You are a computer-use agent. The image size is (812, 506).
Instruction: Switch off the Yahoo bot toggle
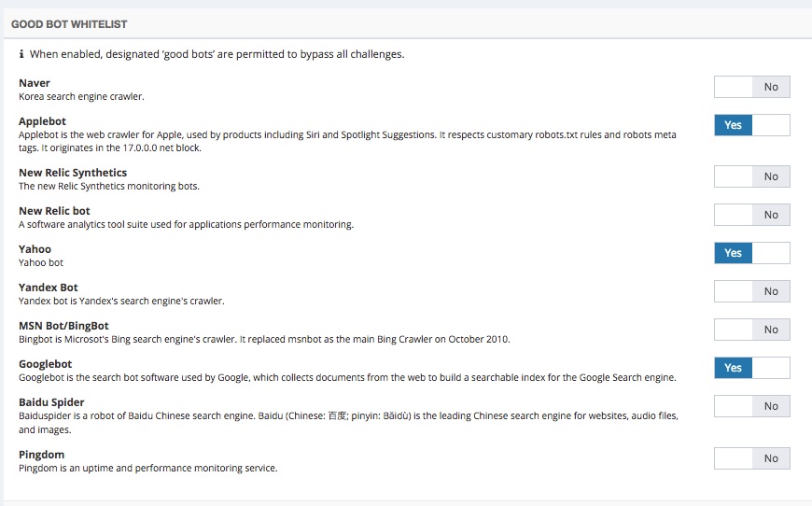pos(751,253)
